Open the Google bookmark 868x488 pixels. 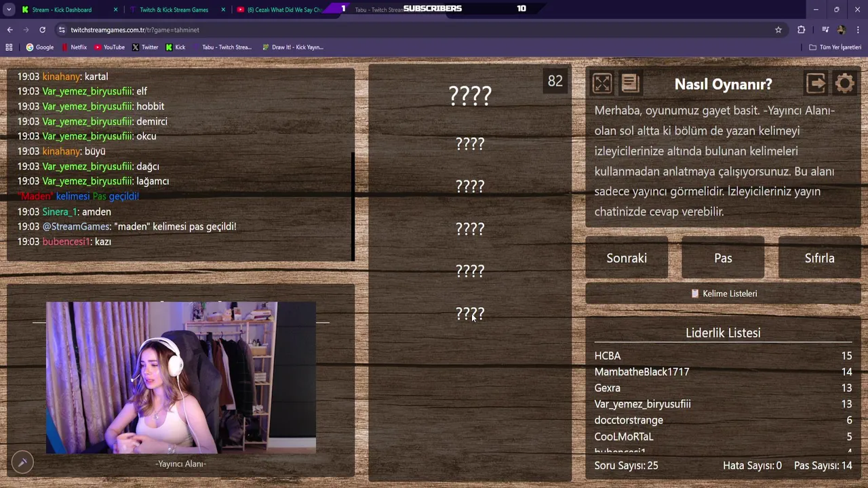click(39, 47)
